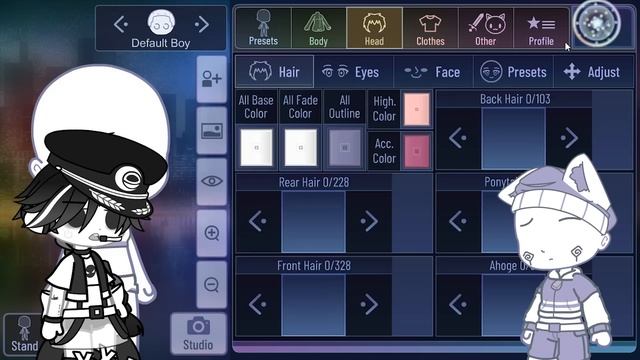640x360 pixels.
Task: Open Studio mode with the camera button
Action: point(198,333)
